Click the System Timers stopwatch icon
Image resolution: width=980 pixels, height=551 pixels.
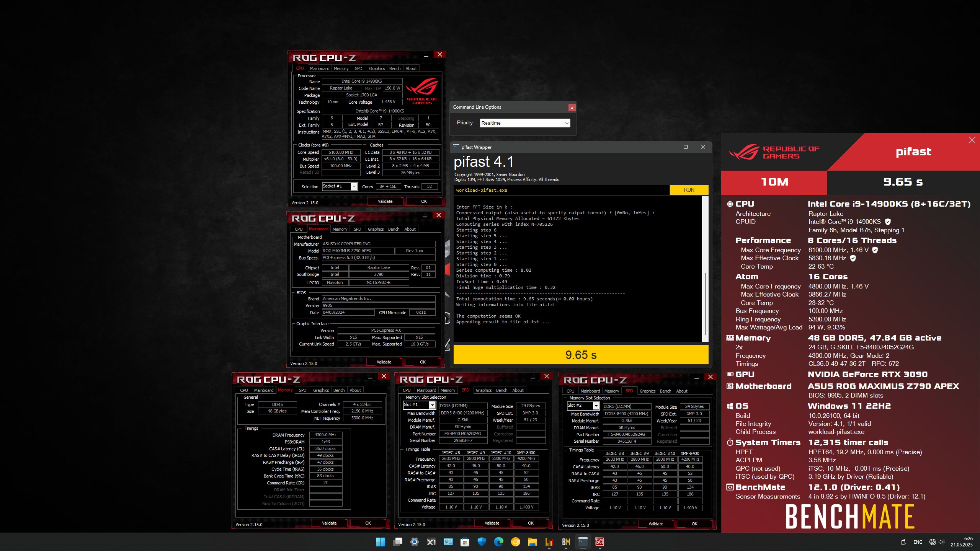pyautogui.click(x=730, y=442)
